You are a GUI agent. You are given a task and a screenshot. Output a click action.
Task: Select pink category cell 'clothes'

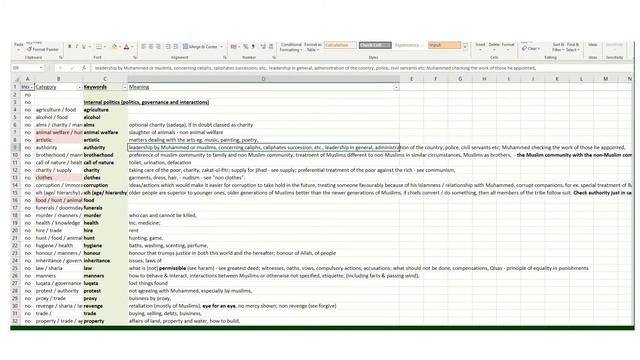click(x=58, y=178)
